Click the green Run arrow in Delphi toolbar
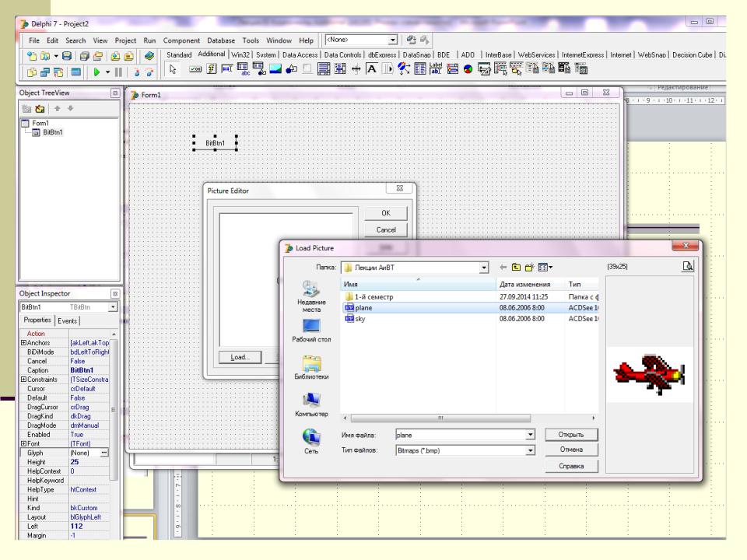The height and width of the screenshot is (560, 747). (x=96, y=72)
